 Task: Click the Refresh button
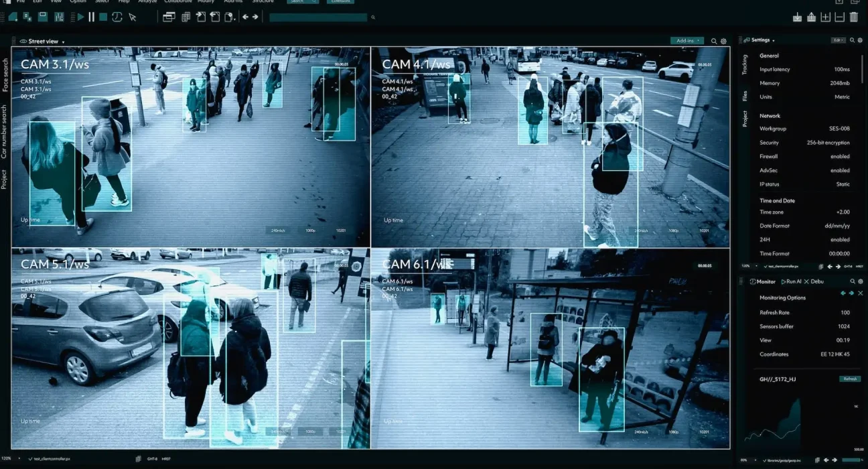coord(850,379)
